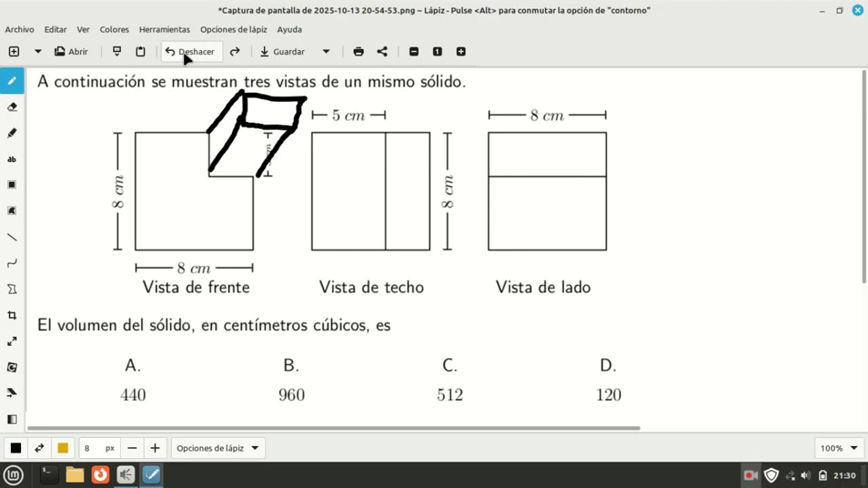Open the terminal from the taskbar

[x=49, y=475]
